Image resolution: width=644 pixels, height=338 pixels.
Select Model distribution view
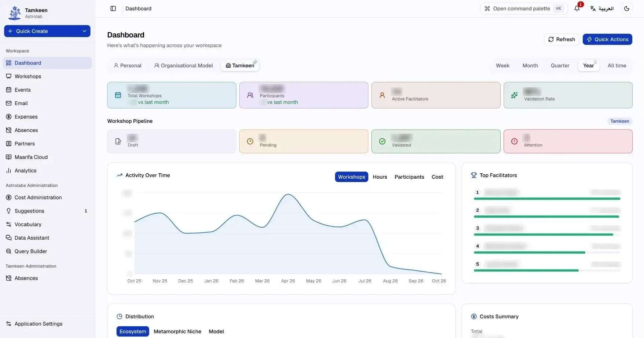click(216, 331)
